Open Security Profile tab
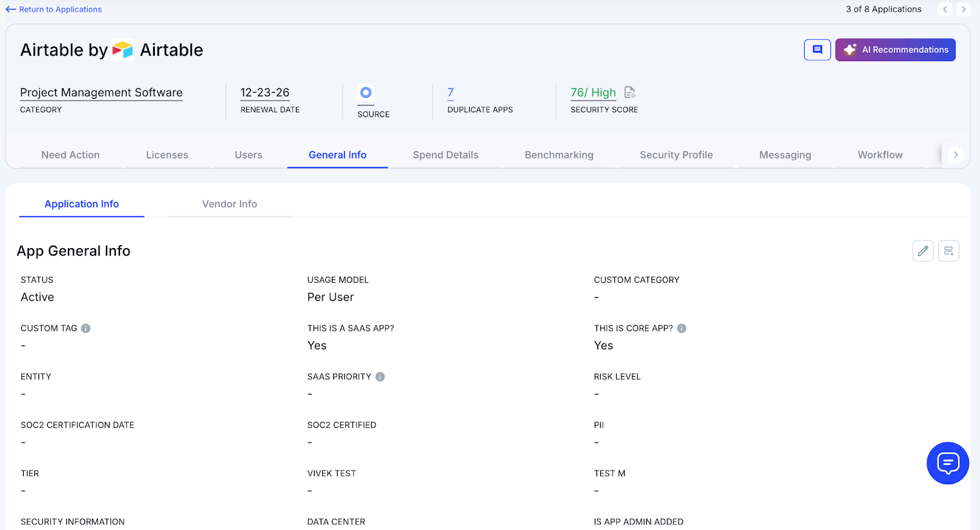This screenshot has width=980, height=530. 676,155
